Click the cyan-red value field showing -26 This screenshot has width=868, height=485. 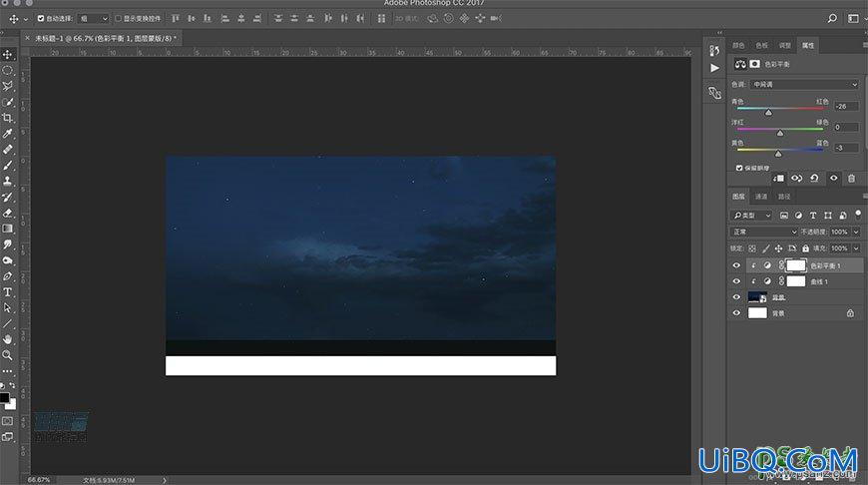846,107
